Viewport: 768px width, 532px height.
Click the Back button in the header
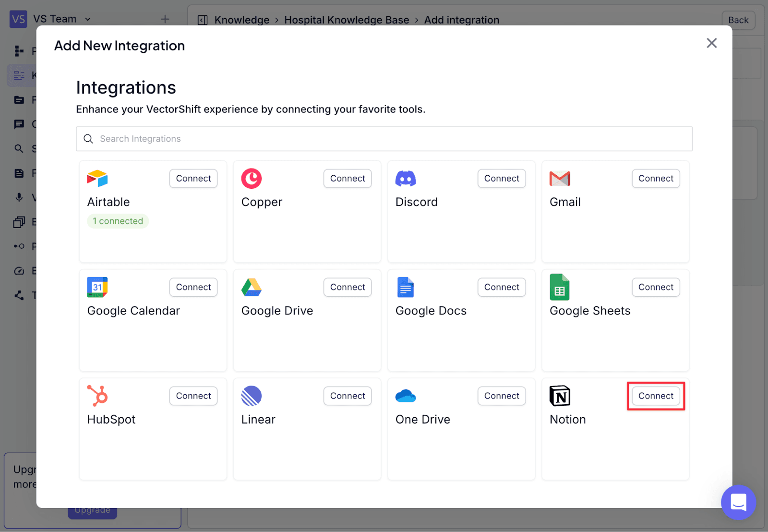coord(738,20)
